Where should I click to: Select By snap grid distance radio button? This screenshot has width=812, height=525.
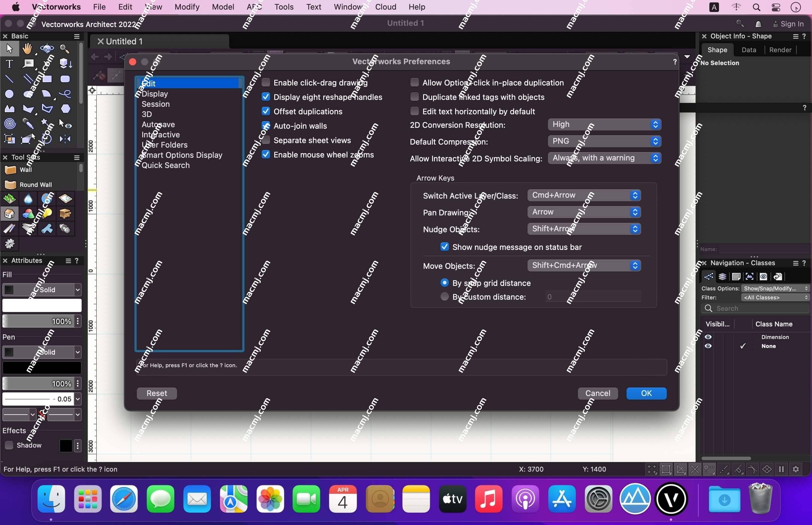pos(445,282)
